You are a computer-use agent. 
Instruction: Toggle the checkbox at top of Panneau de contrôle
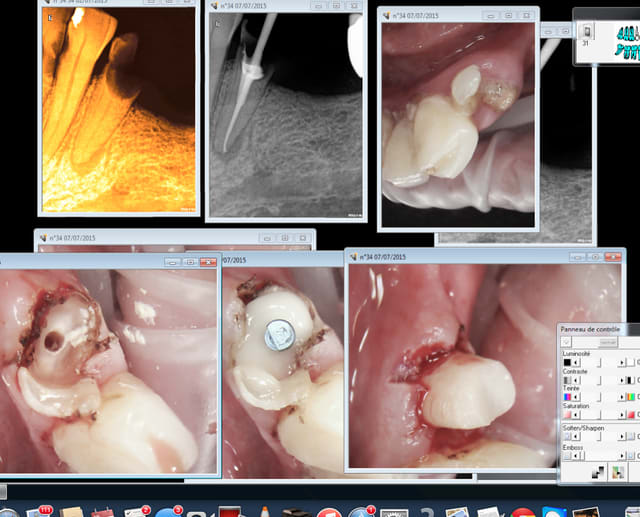[x=566, y=341]
